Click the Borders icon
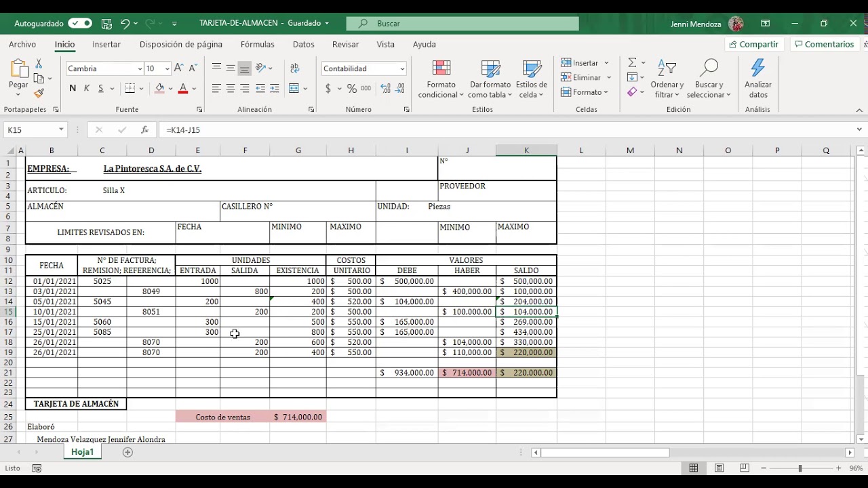 pos(130,89)
